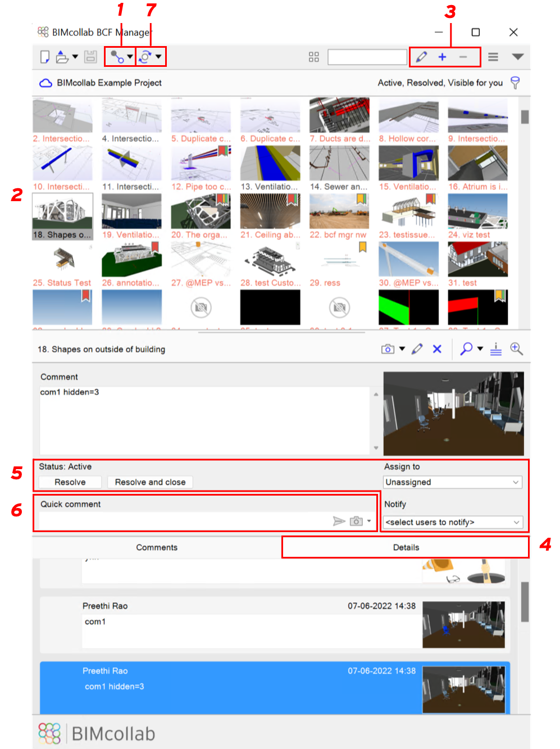Image resolution: width=560 pixels, height=749 pixels.
Task: Click the comment box scroll-down arrow
Action: [376, 448]
